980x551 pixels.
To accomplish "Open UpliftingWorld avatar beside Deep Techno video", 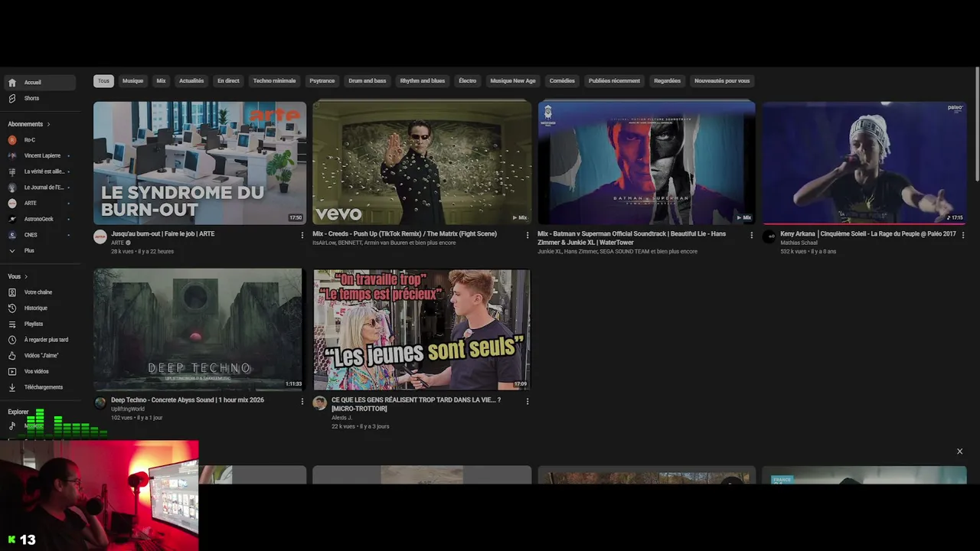I will pyautogui.click(x=100, y=403).
